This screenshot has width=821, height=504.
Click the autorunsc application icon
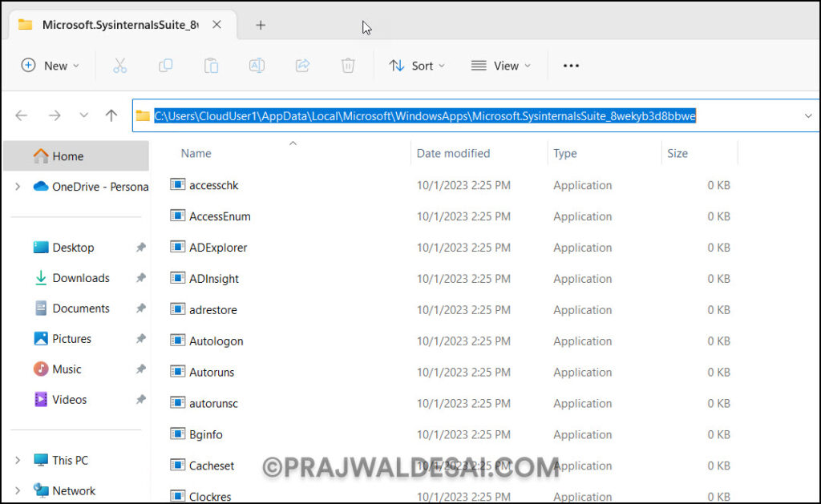click(177, 402)
